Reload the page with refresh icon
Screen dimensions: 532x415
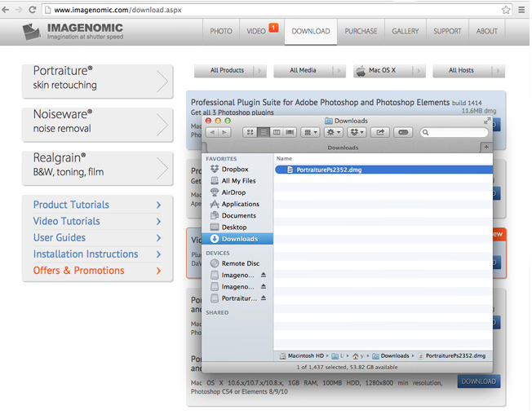(x=33, y=10)
